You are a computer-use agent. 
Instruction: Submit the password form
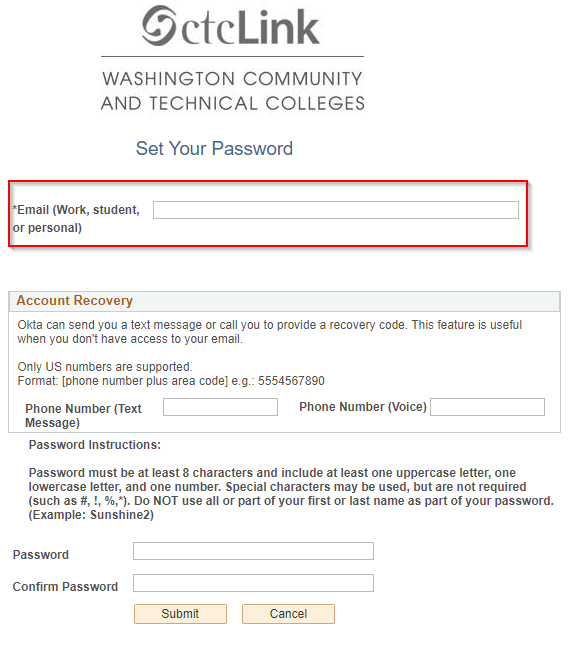tap(180, 614)
